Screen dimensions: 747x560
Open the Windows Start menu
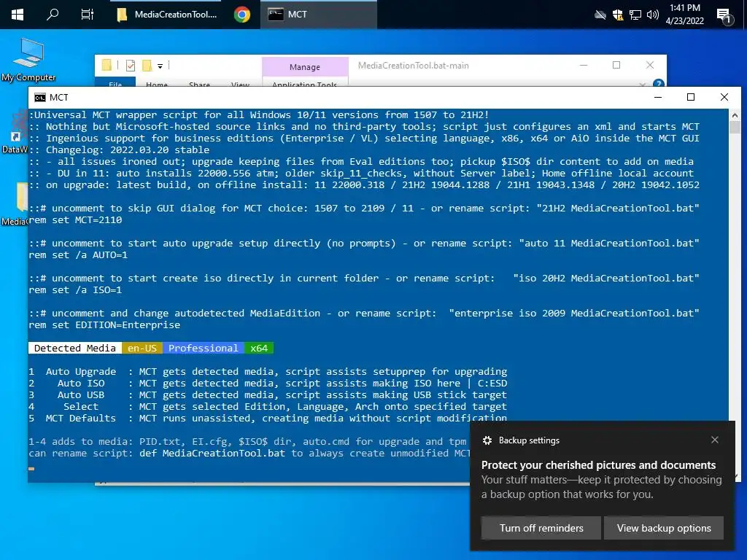[x=18, y=15]
